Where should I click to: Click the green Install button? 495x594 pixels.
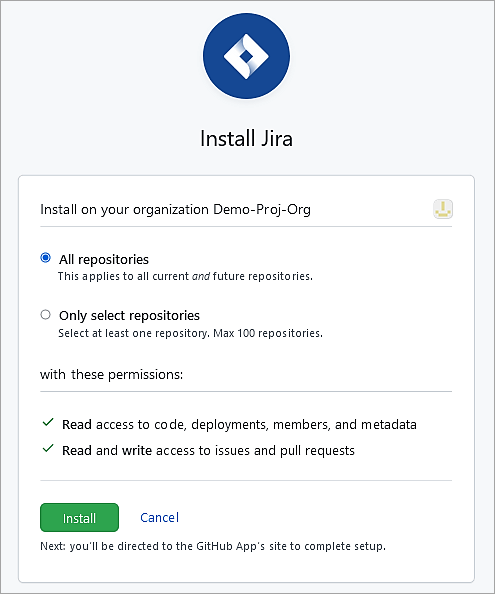pos(79,517)
